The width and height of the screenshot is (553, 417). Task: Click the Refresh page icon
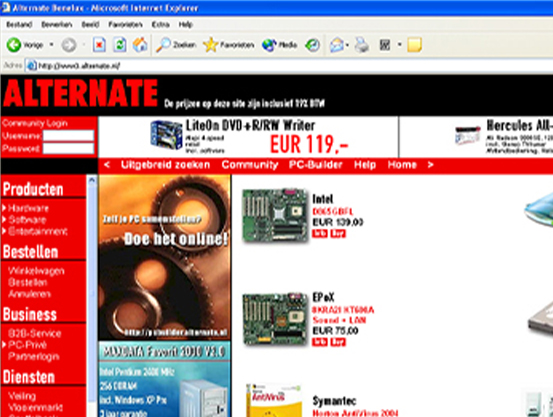pos(120,45)
